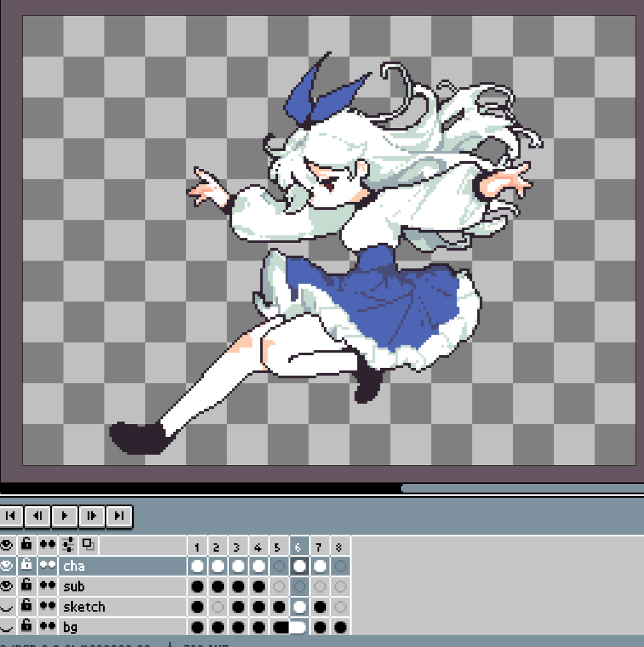Select sketch layer empty cel at frame 2
The height and width of the screenshot is (647, 644).
click(x=218, y=607)
